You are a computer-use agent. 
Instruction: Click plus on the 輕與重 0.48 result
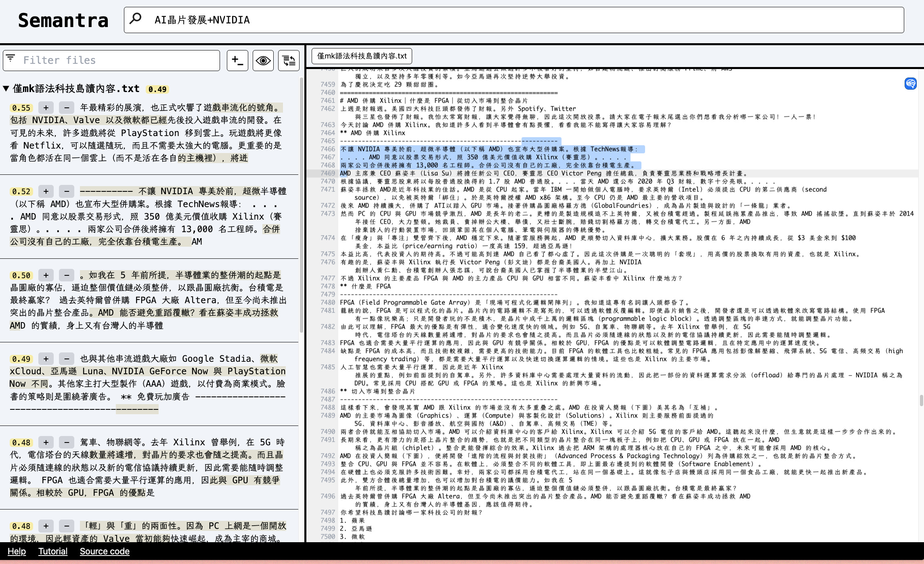pos(46,526)
